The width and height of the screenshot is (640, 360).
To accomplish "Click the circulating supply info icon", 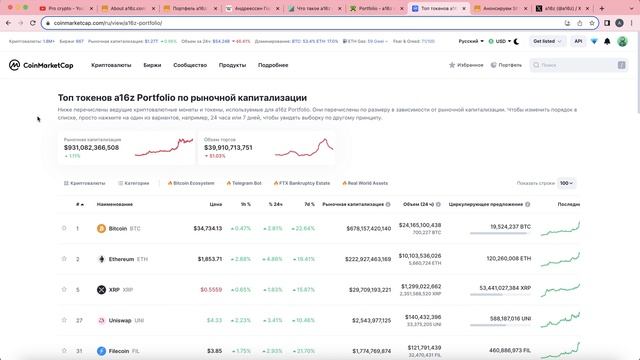I will 527,204.
